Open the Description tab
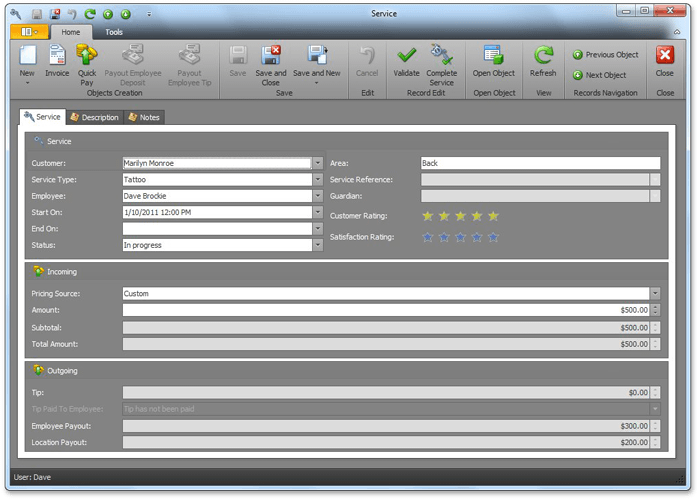 coord(94,117)
